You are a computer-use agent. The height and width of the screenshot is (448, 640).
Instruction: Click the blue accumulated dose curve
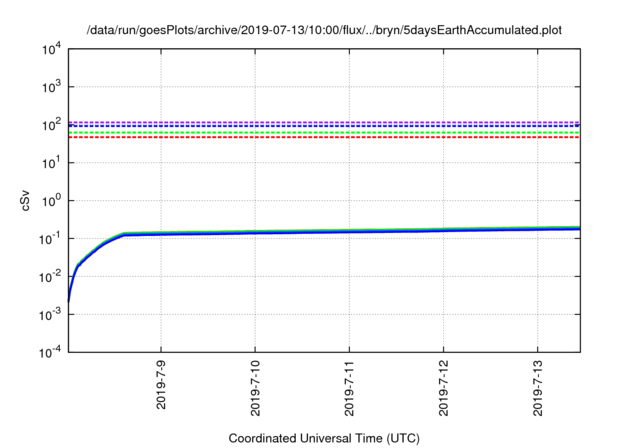tap(324, 233)
